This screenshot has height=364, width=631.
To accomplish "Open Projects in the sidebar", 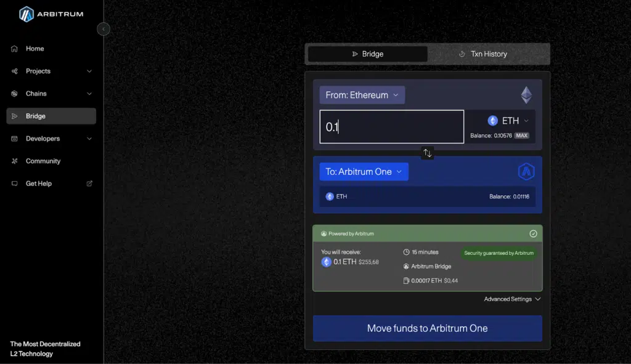I will 51,71.
